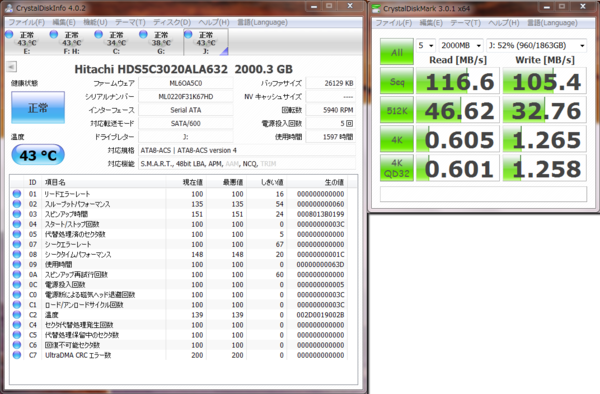Select the E: drive status icon

(x=9, y=35)
